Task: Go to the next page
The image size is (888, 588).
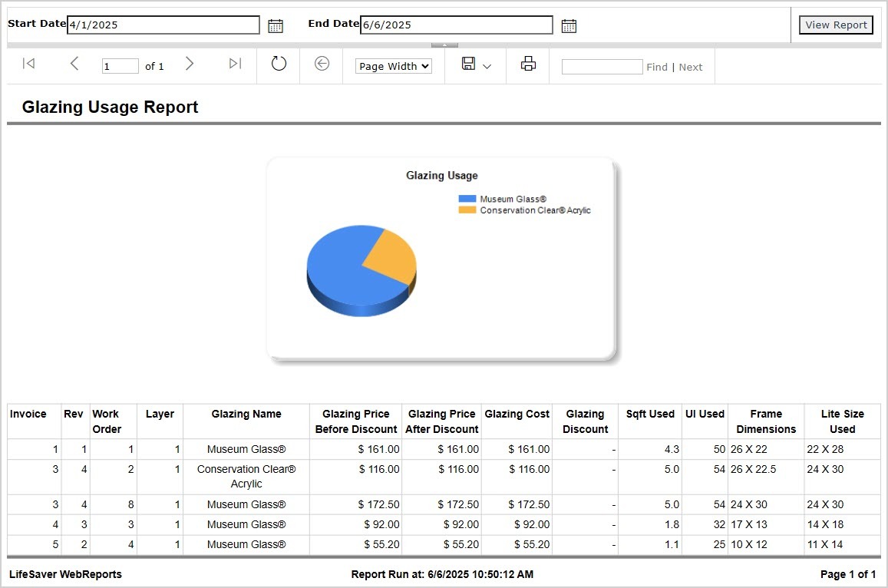Action: click(190, 64)
